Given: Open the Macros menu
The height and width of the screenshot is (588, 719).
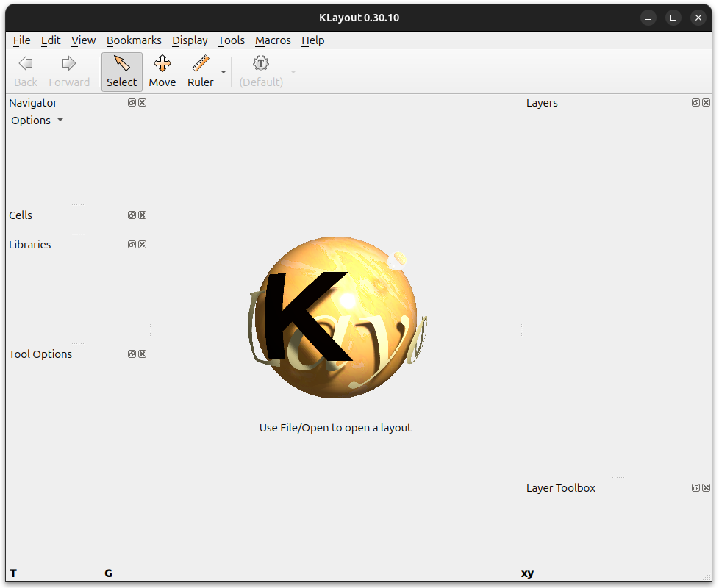Looking at the screenshot, I should tap(273, 40).
